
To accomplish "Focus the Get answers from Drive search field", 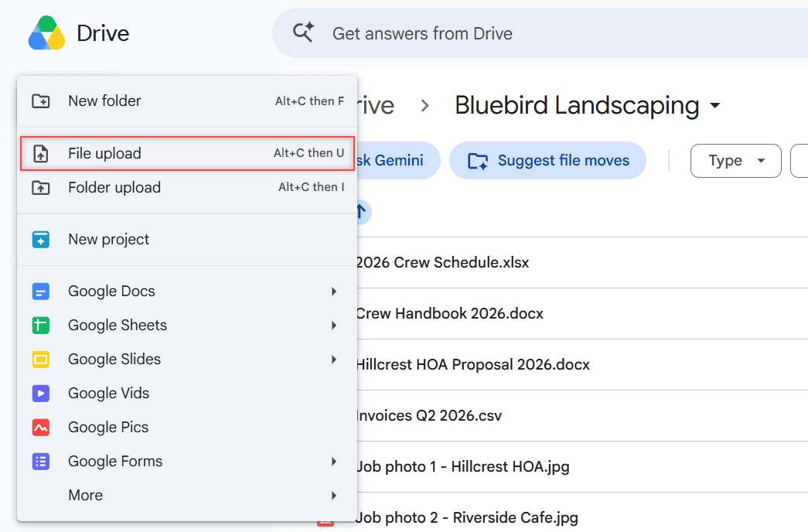I will (540, 33).
